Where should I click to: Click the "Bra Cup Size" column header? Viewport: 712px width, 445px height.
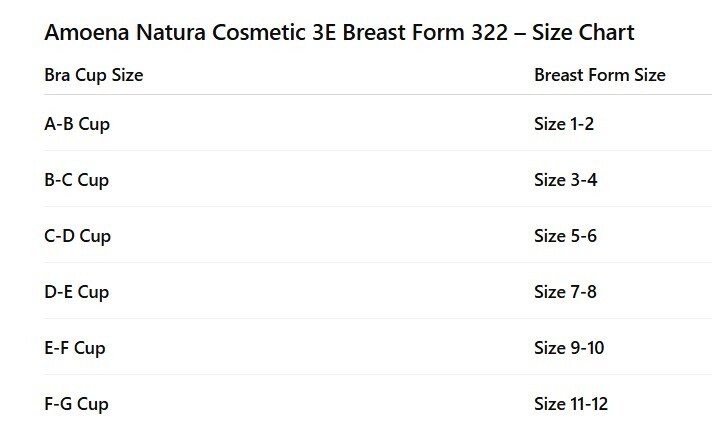(x=94, y=75)
